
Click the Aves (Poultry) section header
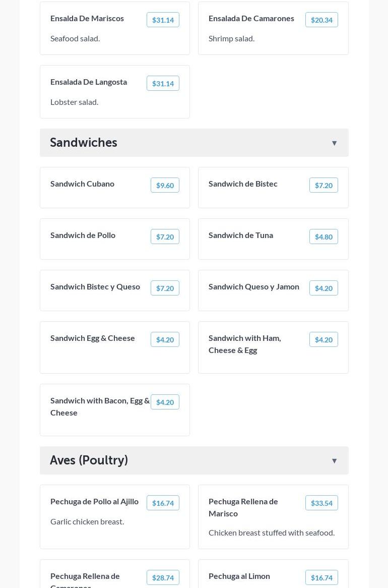coord(89,460)
